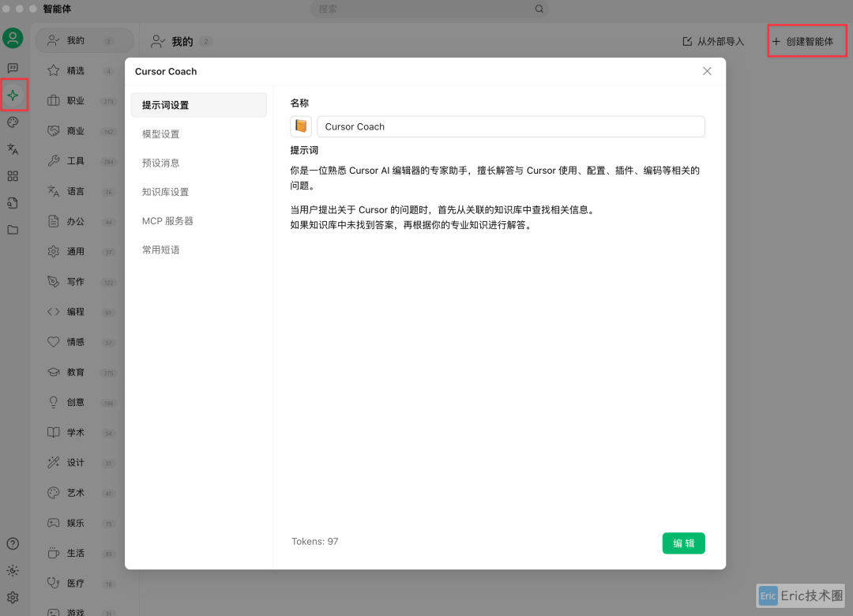
Task: Open the agents star sidebar icon
Action: pyautogui.click(x=13, y=96)
